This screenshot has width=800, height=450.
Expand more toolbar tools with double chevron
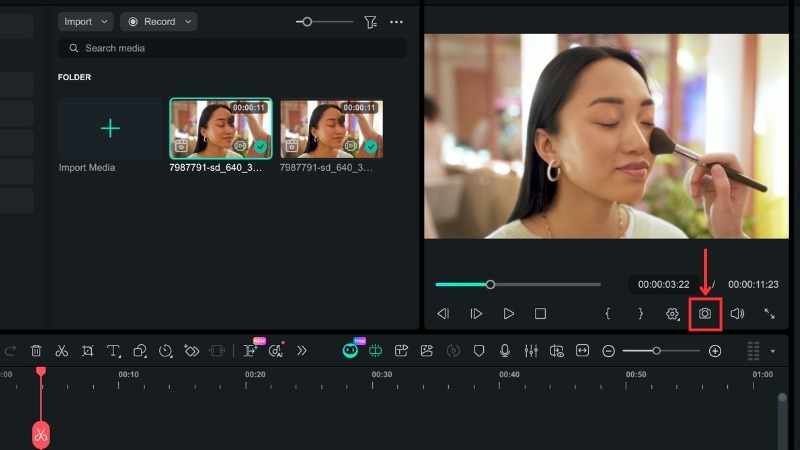[x=301, y=351]
